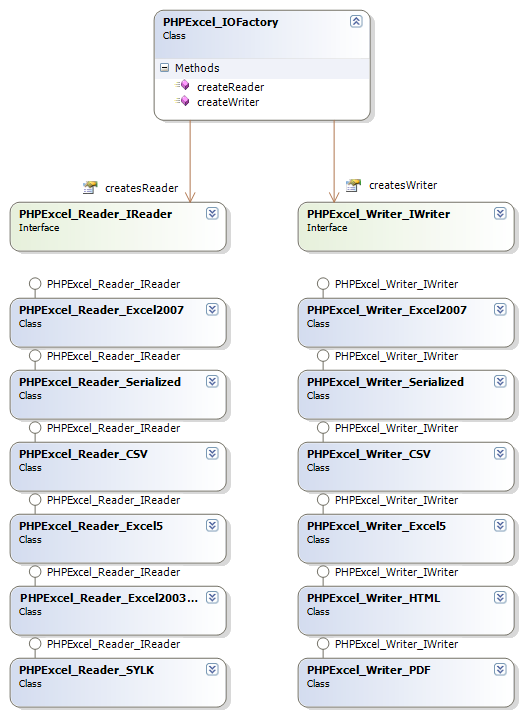The height and width of the screenshot is (716, 523).
Task: Click the createsReader association icon
Action: tap(90, 187)
